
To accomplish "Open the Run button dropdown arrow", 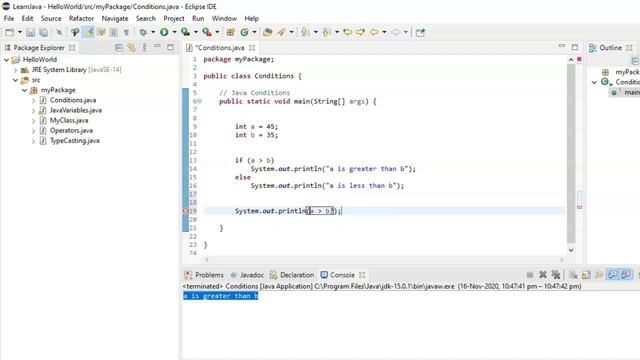I will tap(174, 32).
